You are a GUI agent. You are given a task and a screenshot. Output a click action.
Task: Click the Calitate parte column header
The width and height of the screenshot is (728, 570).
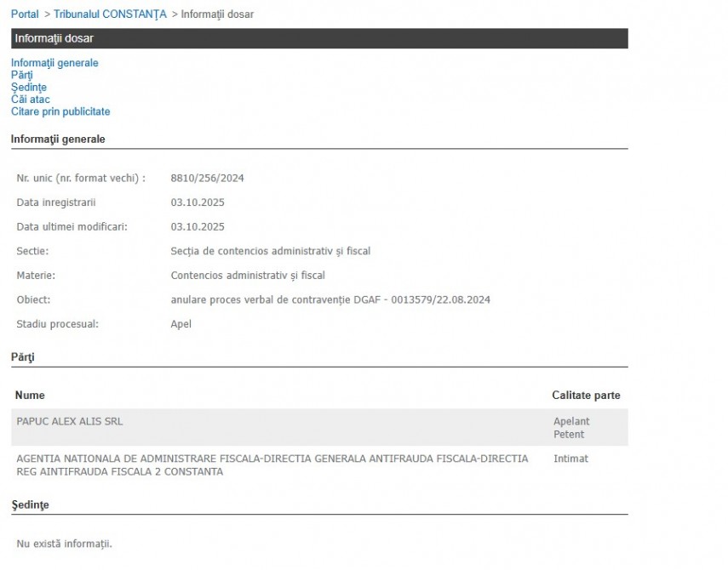tap(586, 396)
